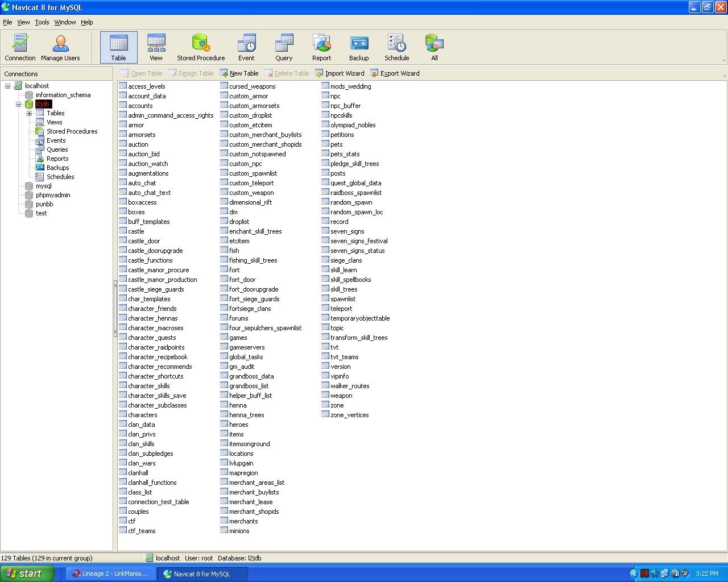This screenshot has width=728, height=582.
Task: Select Reports in the connection tree
Action: (x=57, y=159)
